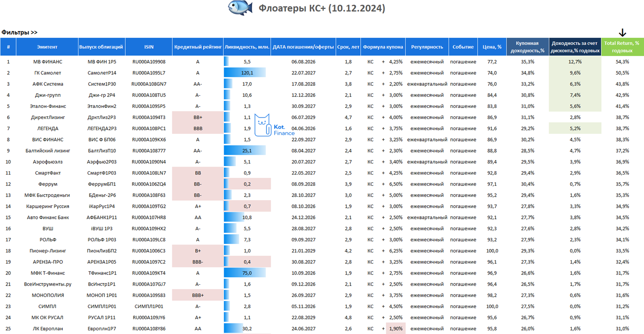The width and height of the screenshot is (644, 334).
Task: Select issuer cell ДиректЛизинг
Action: coord(47,117)
